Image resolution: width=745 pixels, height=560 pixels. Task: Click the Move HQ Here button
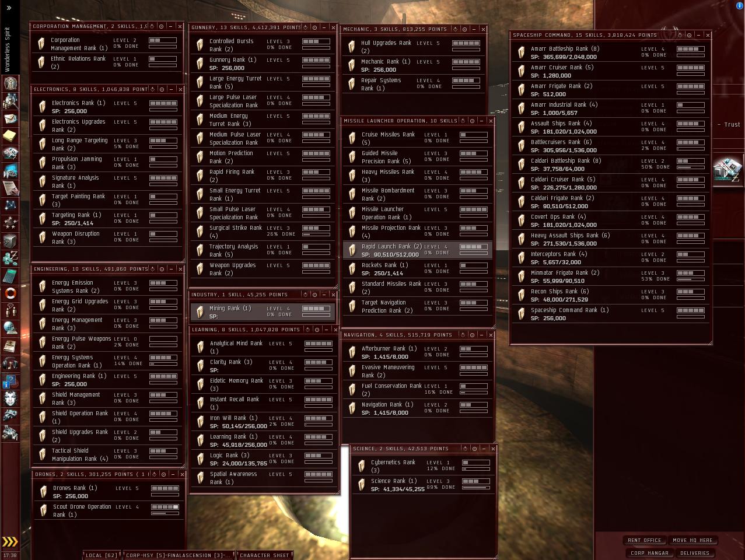(692, 540)
